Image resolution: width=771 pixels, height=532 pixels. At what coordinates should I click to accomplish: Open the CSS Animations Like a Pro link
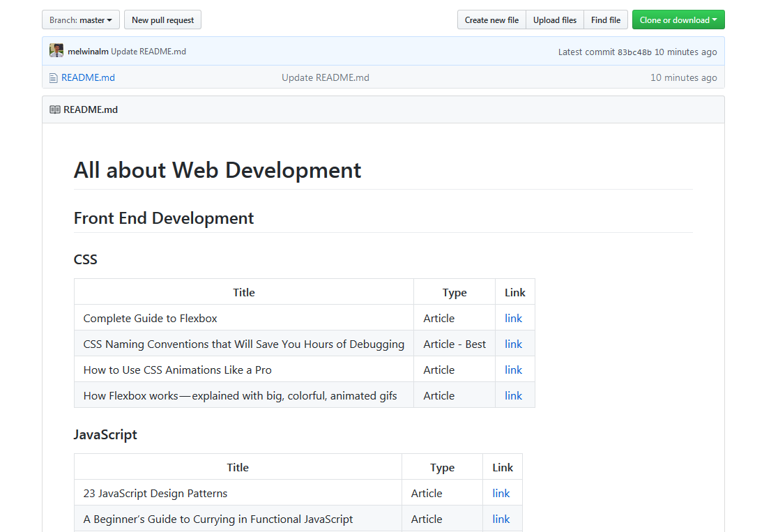pyautogui.click(x=513, y=370)
